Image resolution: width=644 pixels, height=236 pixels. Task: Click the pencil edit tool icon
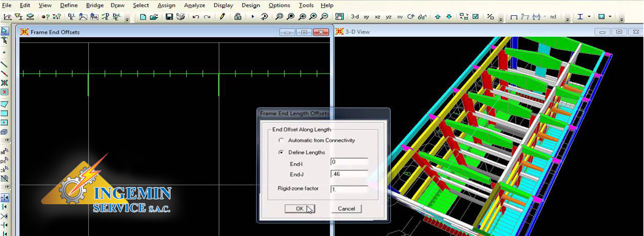pyautogui.click(x=223, y=17)
